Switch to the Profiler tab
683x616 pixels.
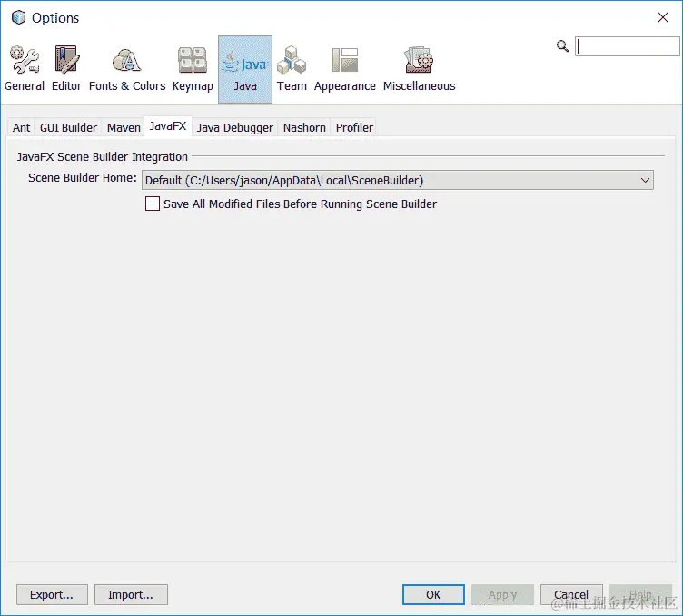[x=354, y=127]
